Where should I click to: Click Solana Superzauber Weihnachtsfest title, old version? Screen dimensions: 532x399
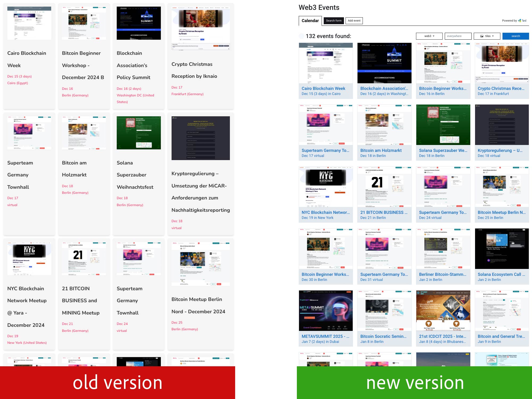pos(135,175)
